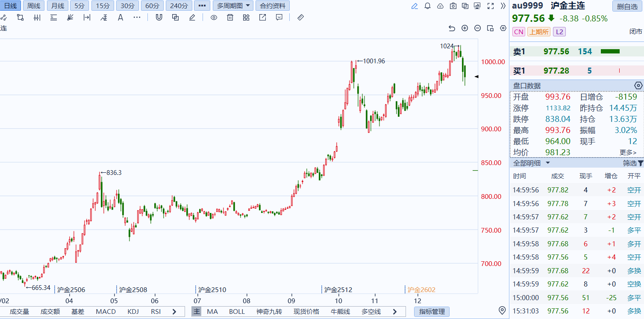Click the 删自选 button
This screenshot has width=644, height=319.
point(627,6)
